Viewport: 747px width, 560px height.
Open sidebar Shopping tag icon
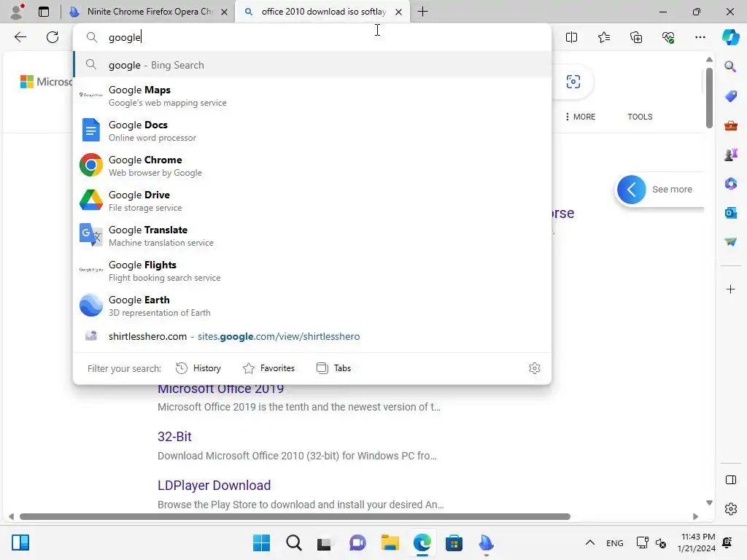point(730,96)
